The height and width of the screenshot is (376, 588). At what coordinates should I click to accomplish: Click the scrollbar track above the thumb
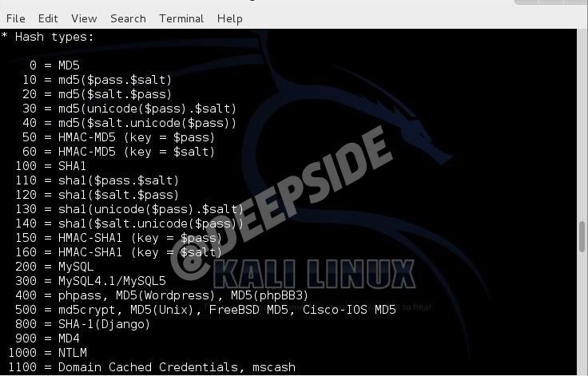point(582,125)
